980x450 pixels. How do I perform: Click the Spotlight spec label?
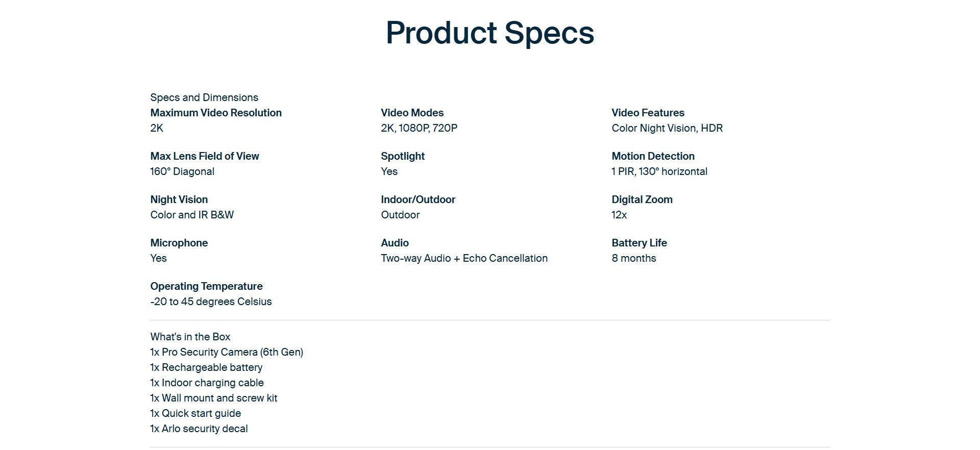click(x=403, y=156)
